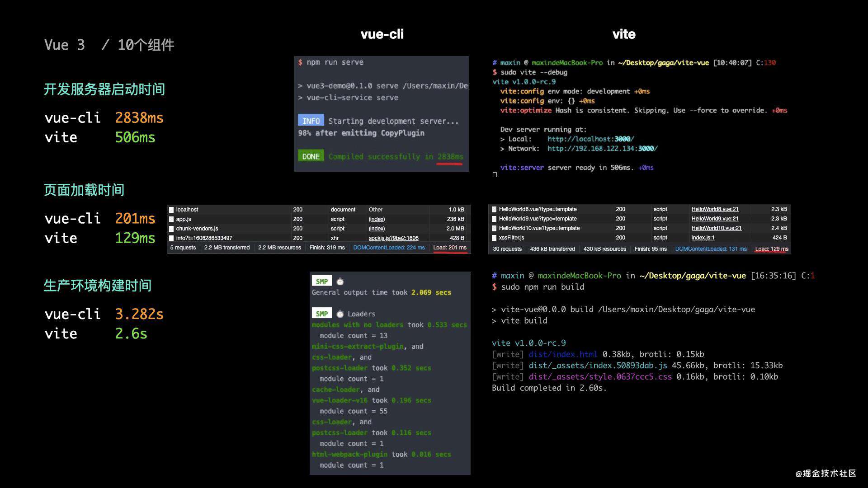Click the '430 kB resources' status entry
This screenshot has height=488, width=868.
pyautogui.click(x=604, y=249)
